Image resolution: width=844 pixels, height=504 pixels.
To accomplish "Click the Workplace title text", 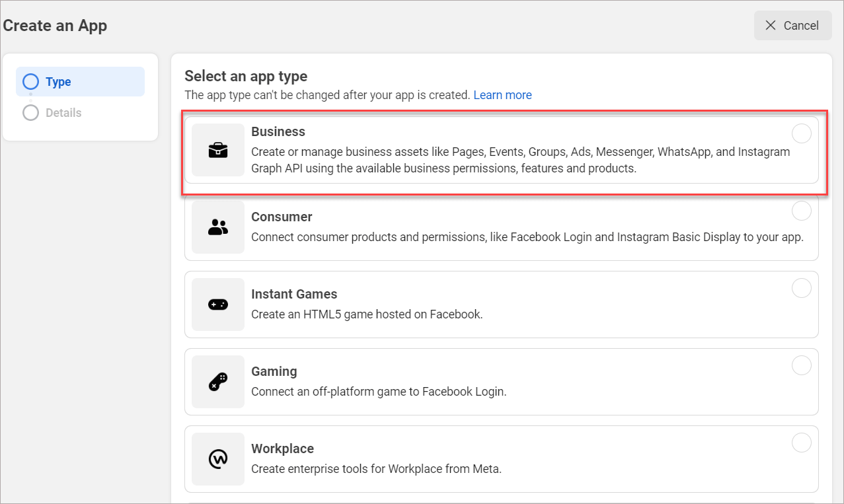I will coord(282,449).
